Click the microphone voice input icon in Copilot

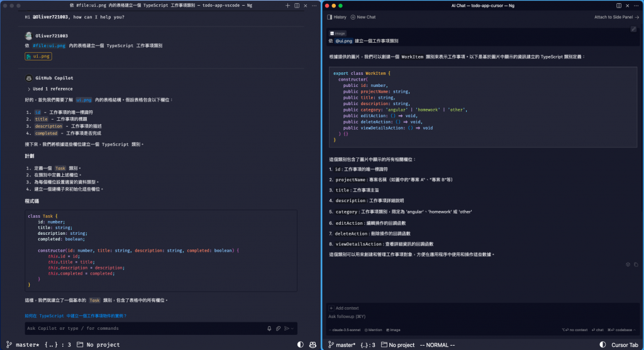[269, 328]
